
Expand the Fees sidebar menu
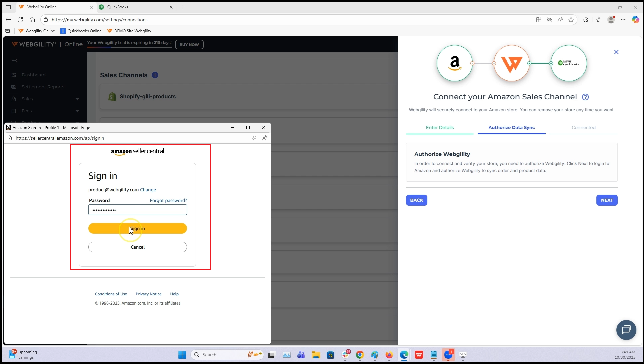pos(77,111)
